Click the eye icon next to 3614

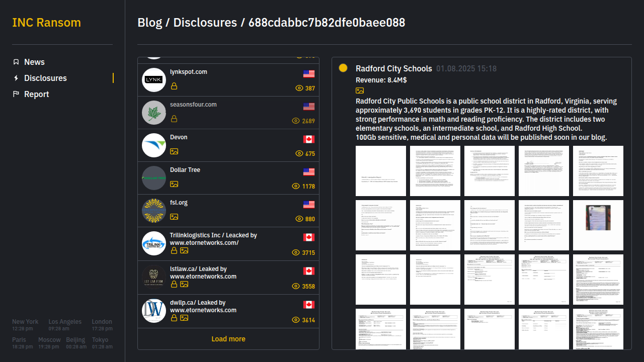click(x=296, y=320)
